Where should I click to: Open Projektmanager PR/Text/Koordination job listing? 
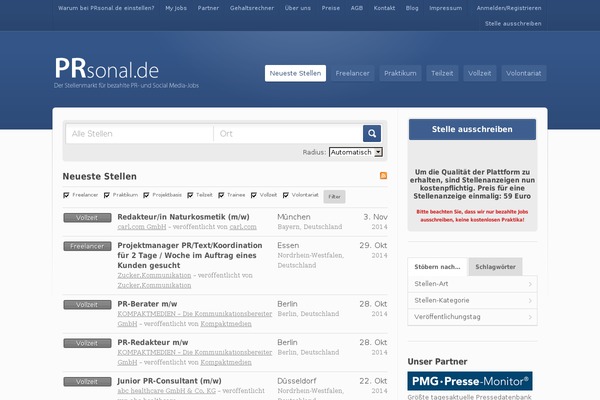(x=190, y=255)
